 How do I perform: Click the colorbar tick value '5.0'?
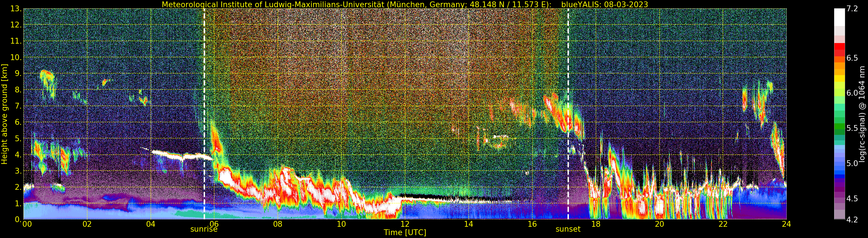coord(852,163)
